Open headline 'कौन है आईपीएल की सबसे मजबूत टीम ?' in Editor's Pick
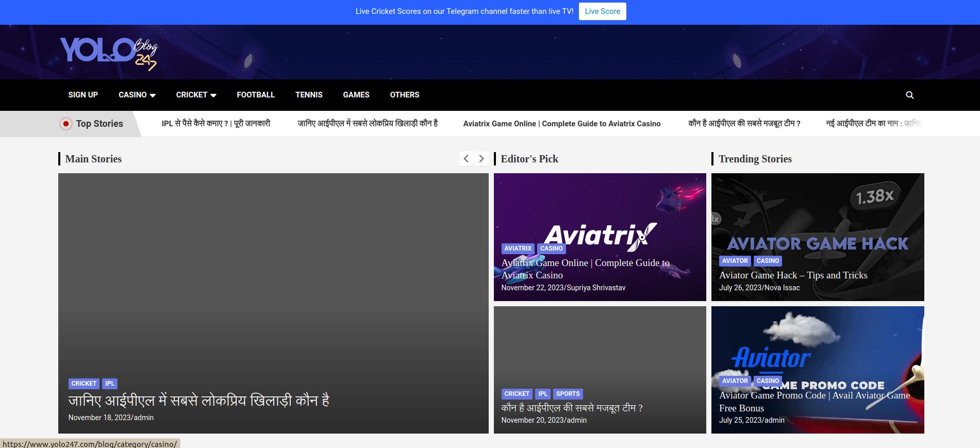 (572, 408)
